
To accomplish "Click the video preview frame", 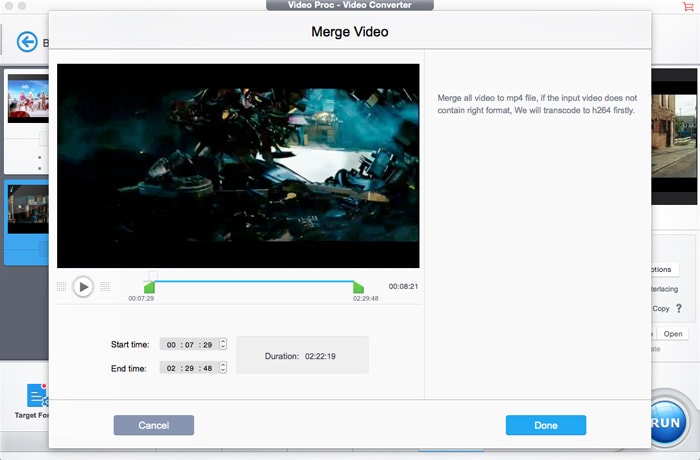I will pyautogui.click(x=238, y=166).
